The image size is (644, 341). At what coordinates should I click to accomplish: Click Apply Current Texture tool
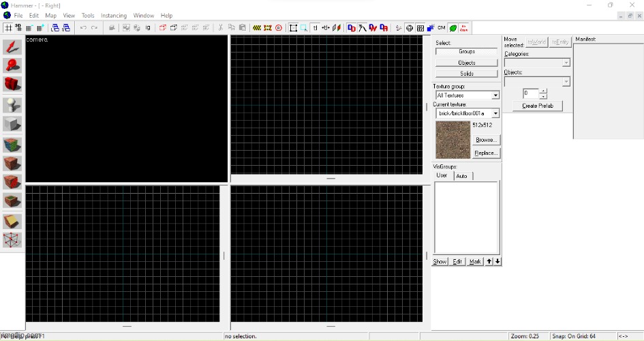pos(12,163)
